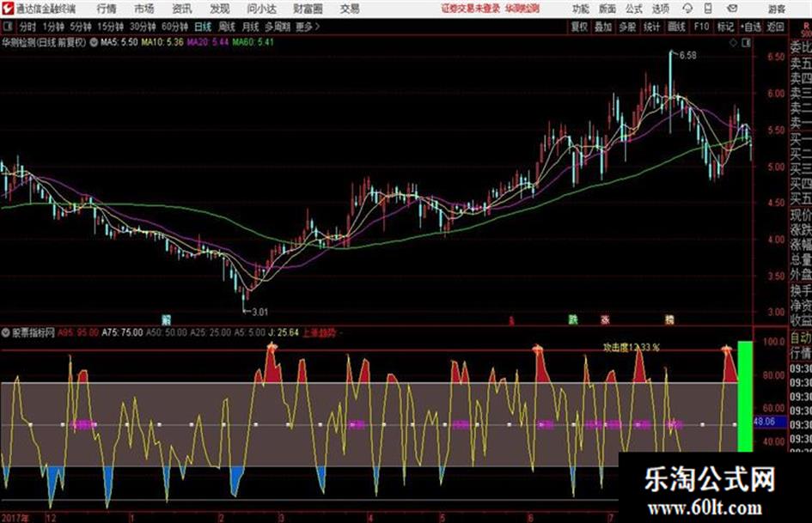Click the 标记 mark toolbar button
This screenshot has width=812, height=523.
pos(725,27)
